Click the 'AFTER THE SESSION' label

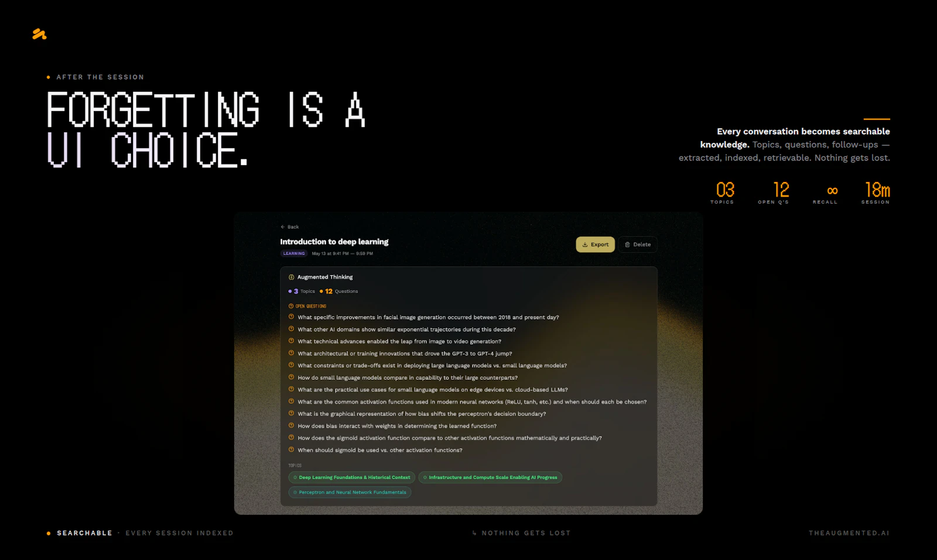point(100,77)
